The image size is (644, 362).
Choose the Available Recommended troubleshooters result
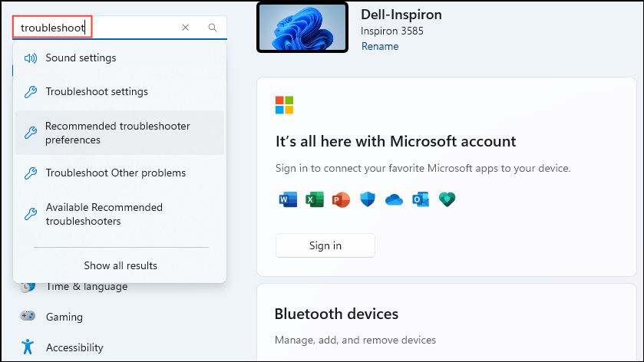[x=120, y=214]
